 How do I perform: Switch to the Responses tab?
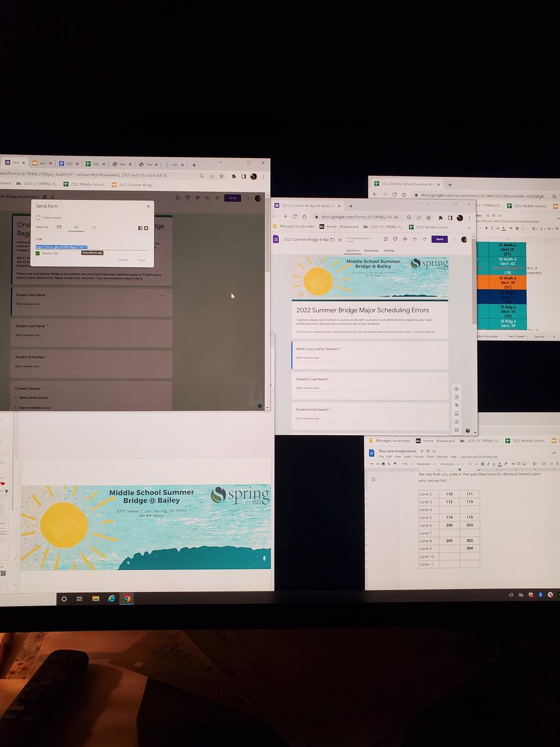click(x=371, y=250)
